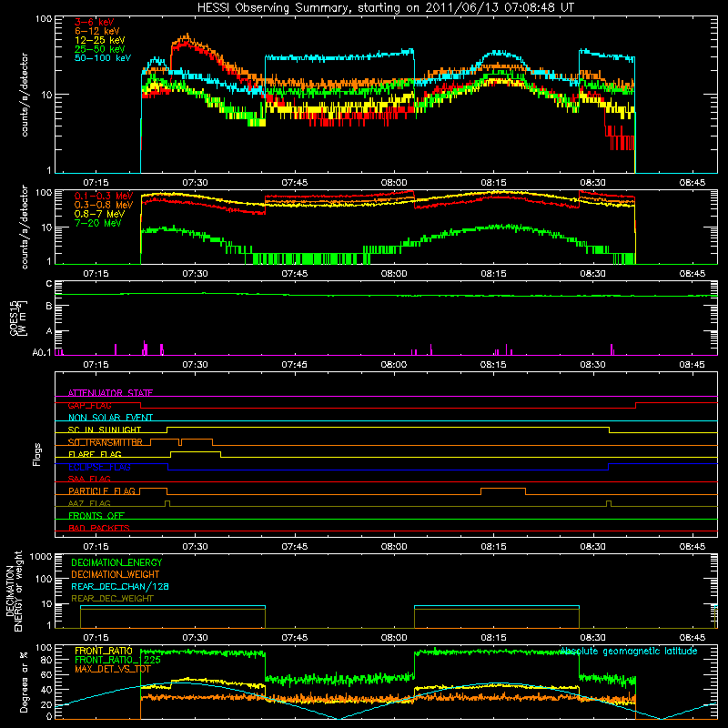Select the 3-6 keV legend label
This screenshot has width=728, height=728.
point(95,22)
